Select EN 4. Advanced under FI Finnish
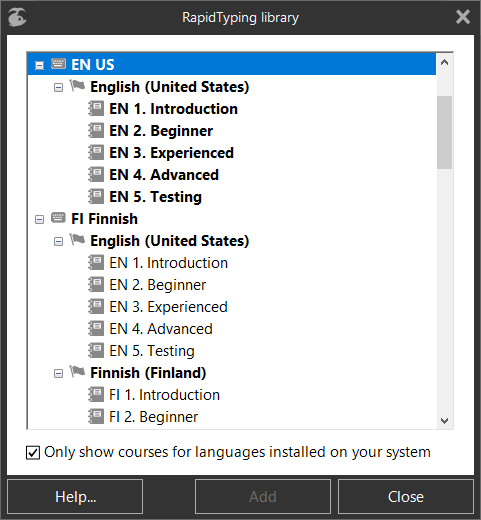 [161, 329]
